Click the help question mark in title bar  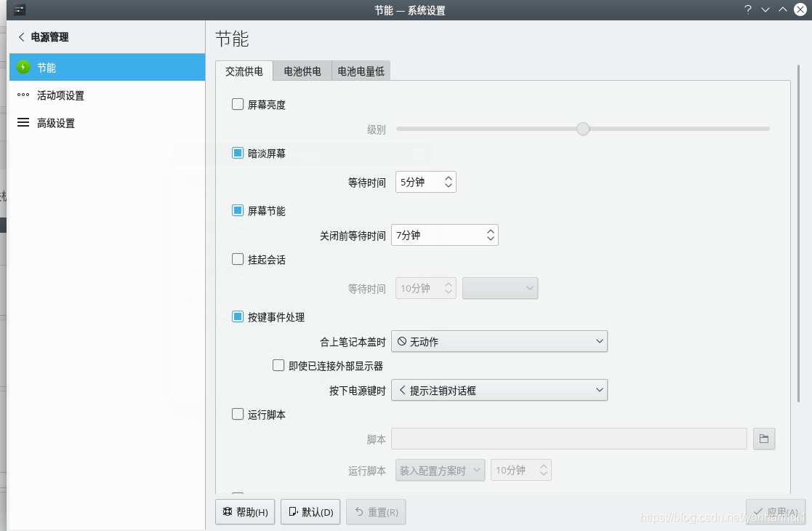click(x=748, y=10)
